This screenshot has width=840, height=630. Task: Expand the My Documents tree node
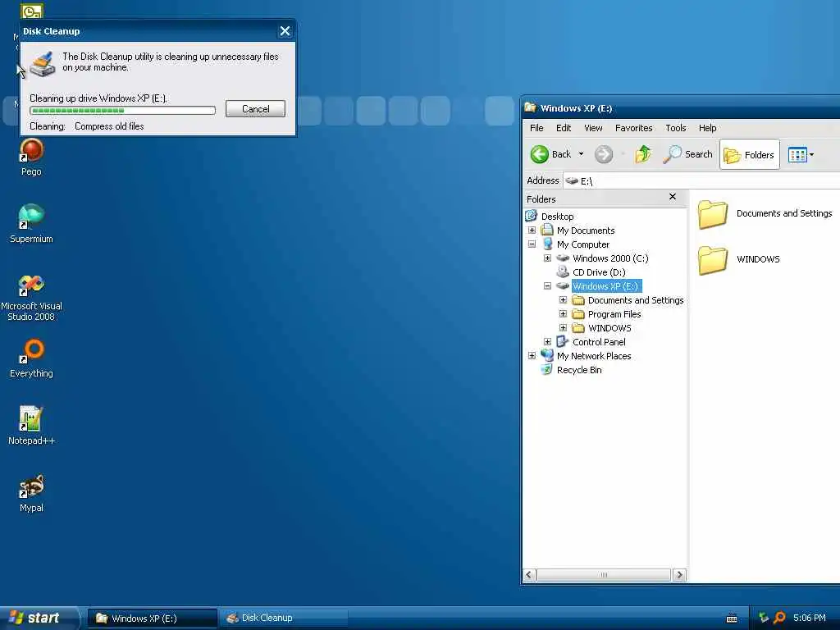point(532,231)
